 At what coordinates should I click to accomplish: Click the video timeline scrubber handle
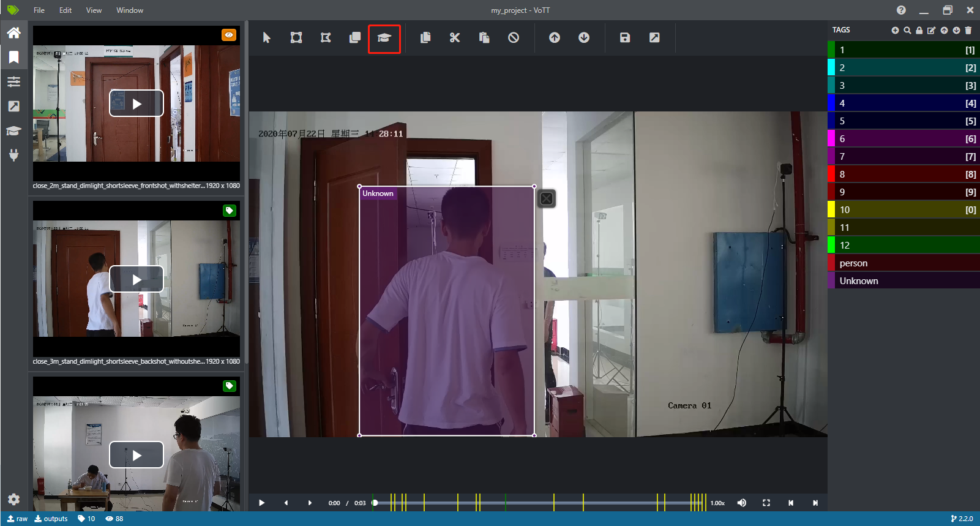coord(375,503)
